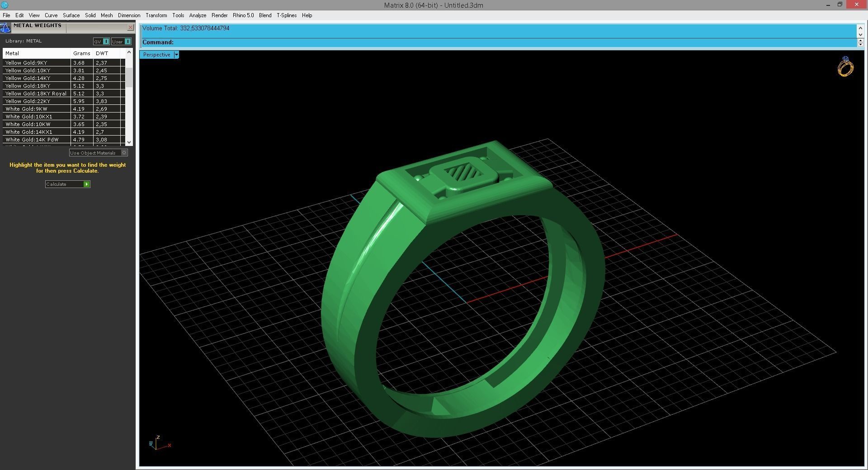This screenshot has width=868, height=470.
Task: Open the Analyze menu
Action: click(x=198, y=15)
